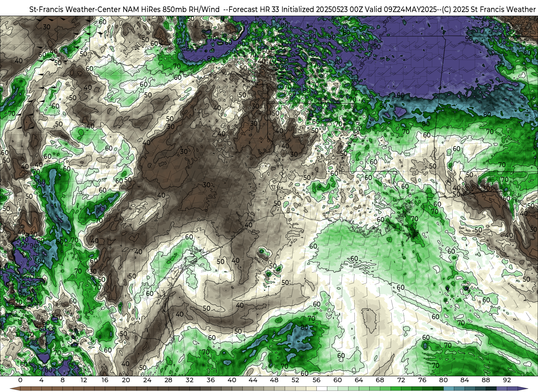Click the white swatch in the colorbar
Viewport: 538px width, 392px height.
click(x=322, y=389)
